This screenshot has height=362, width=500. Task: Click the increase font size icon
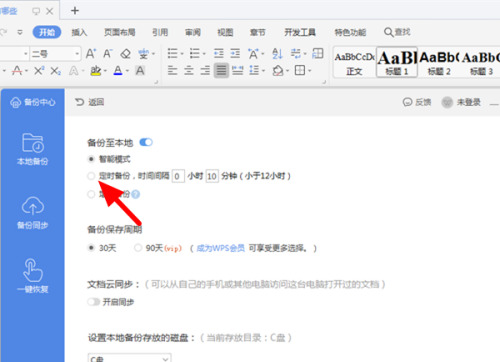91,54
